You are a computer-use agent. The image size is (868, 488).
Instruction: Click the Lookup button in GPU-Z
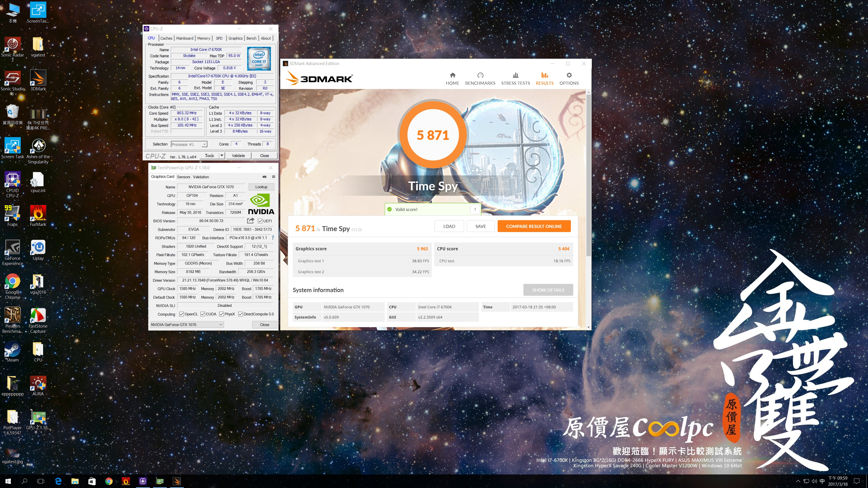click(x=261, y=187)
